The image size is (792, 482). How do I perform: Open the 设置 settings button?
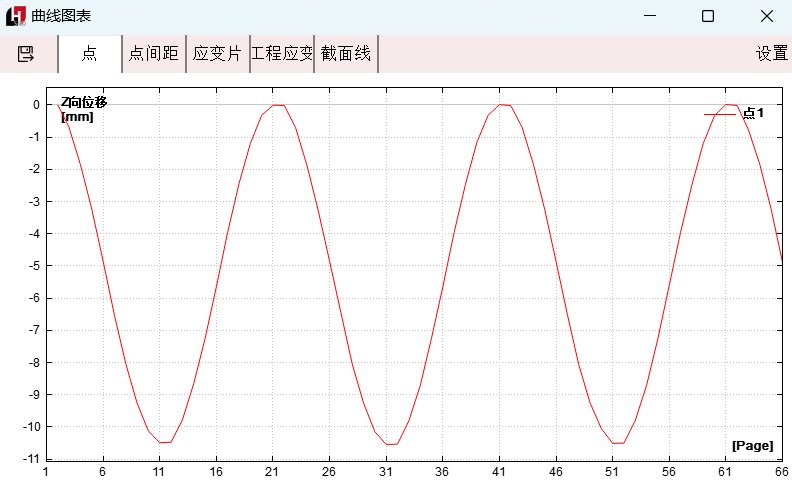(x=771, y=54)
